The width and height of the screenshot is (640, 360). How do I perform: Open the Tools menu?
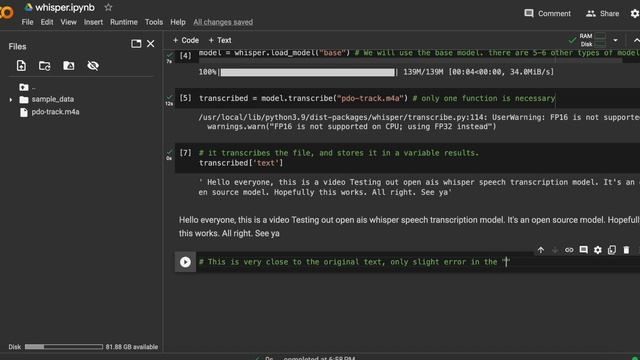[154, 22]
